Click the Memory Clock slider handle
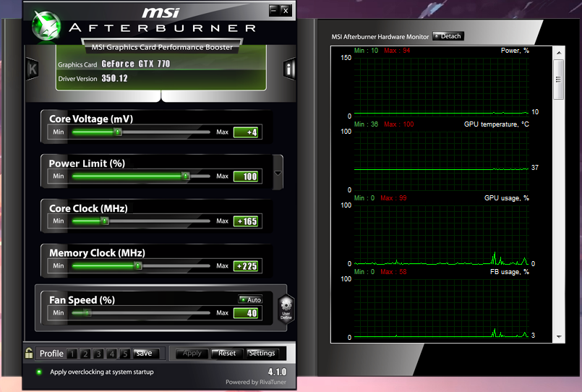Screen dimensions: 582x392 [x=137, y=265]
